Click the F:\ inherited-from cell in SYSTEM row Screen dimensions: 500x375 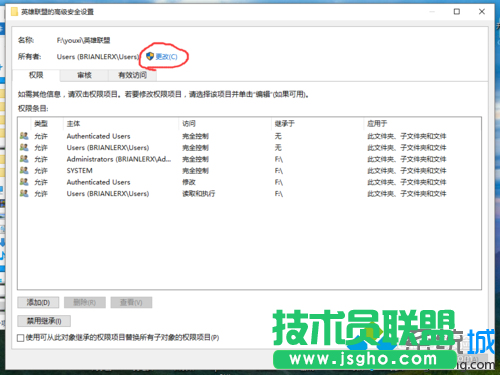click(x=279, y=171)
